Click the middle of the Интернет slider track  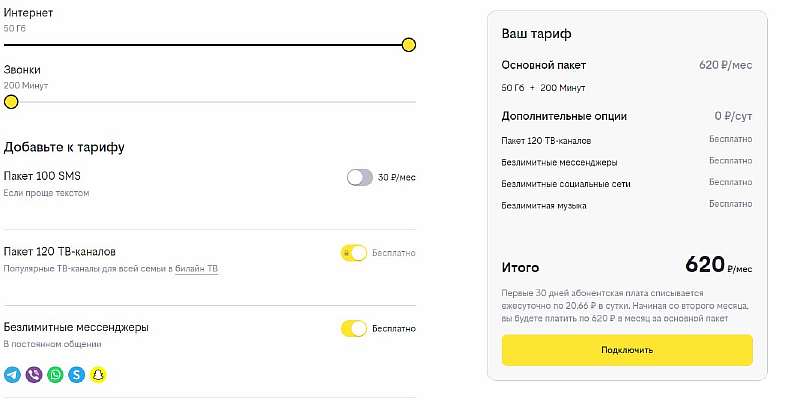pyautogui.click(x=210, y=45)
